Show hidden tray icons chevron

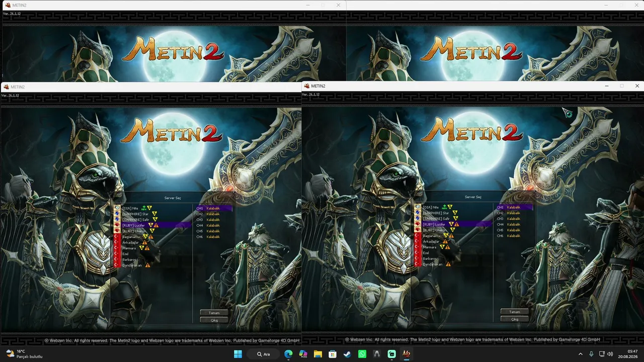pyautogui.click(x=580, y=354)
